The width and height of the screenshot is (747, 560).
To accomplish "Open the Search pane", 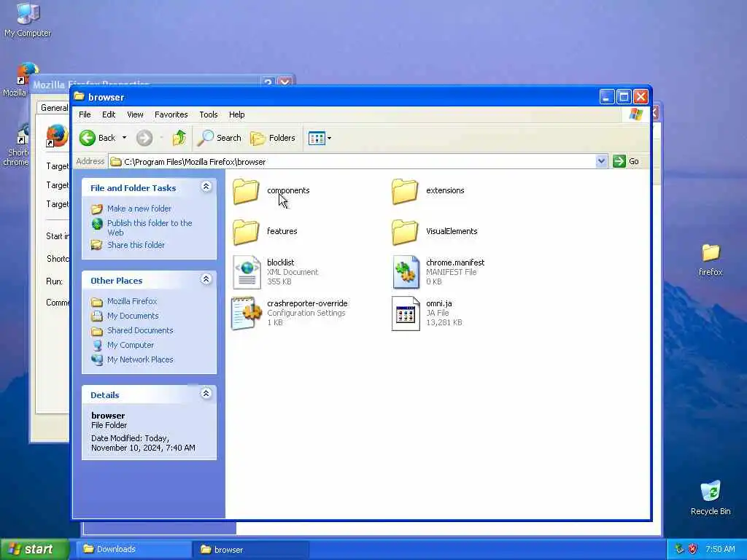I will [x=220, y=138].
